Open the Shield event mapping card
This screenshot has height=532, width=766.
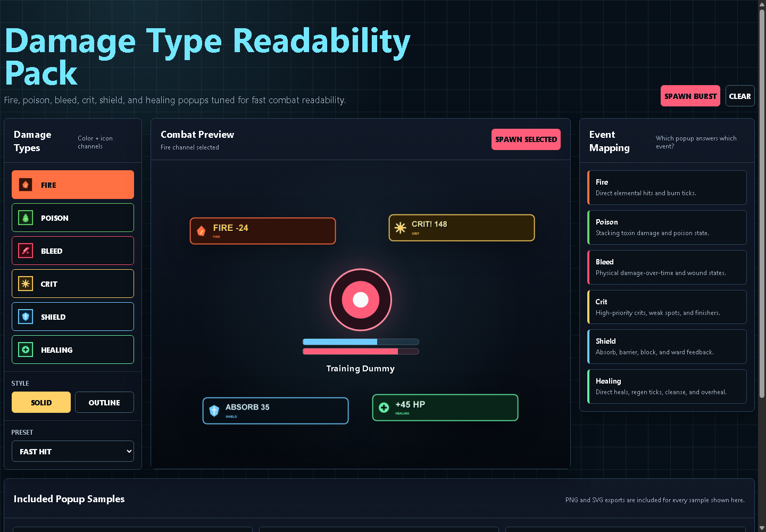point(667,346)
